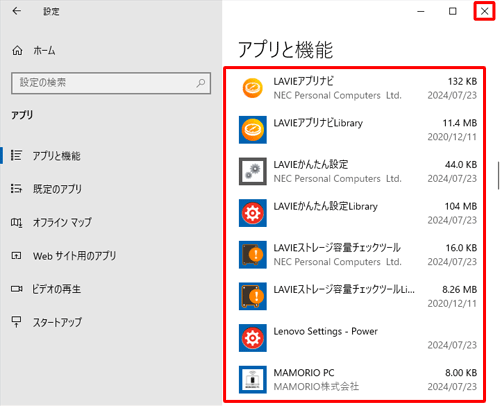Open the ホーム home icon

click(17, 51)
